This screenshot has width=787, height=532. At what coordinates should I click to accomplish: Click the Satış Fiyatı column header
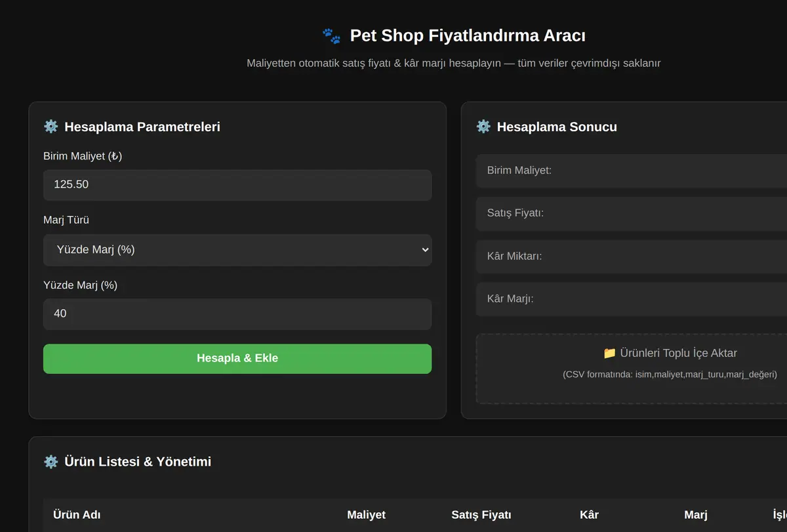point(481,515)
